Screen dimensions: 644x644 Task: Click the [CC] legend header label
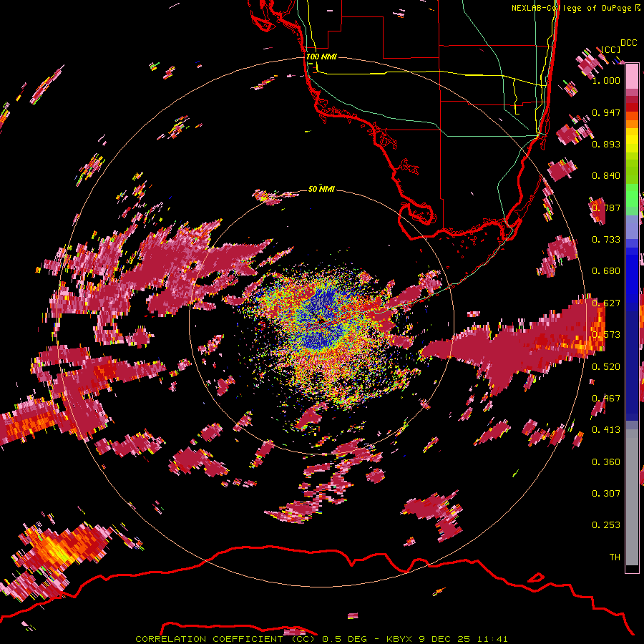click(610, 49)
